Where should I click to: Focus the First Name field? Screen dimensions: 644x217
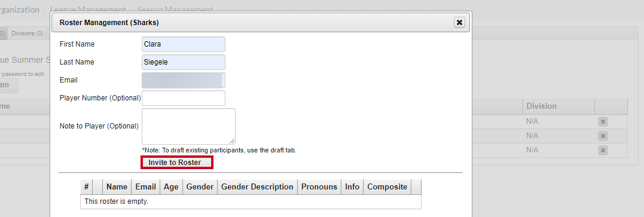(184, 44)
